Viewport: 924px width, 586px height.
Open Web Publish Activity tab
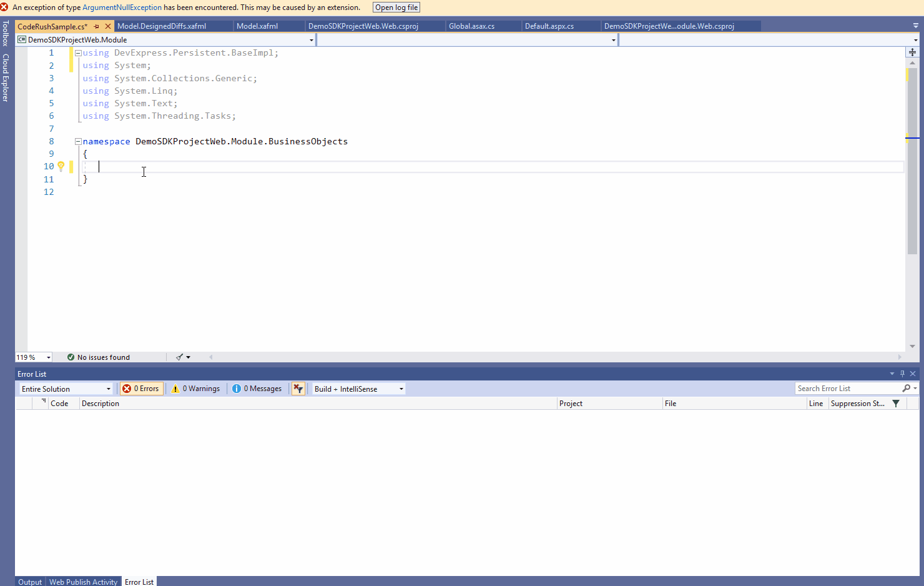pos(83,582)
